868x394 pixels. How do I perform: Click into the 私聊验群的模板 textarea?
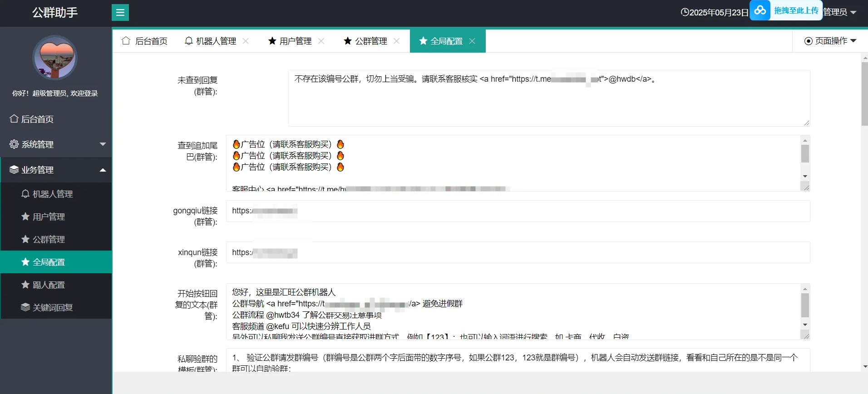(x=518, y=360)
